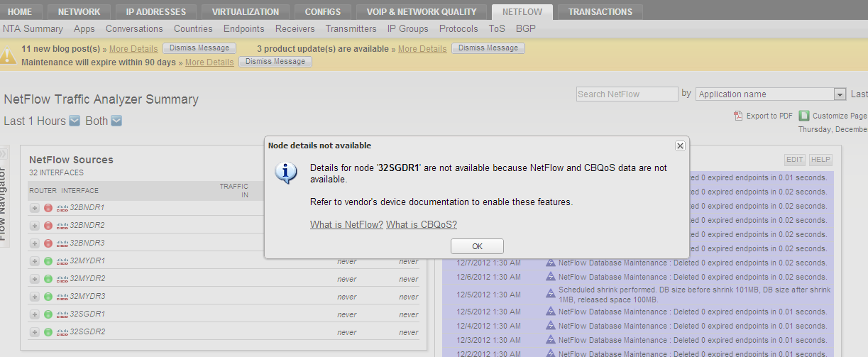Click the green status icon for 32MYDR2
The image size is (868, 357).
click(48, 279)
